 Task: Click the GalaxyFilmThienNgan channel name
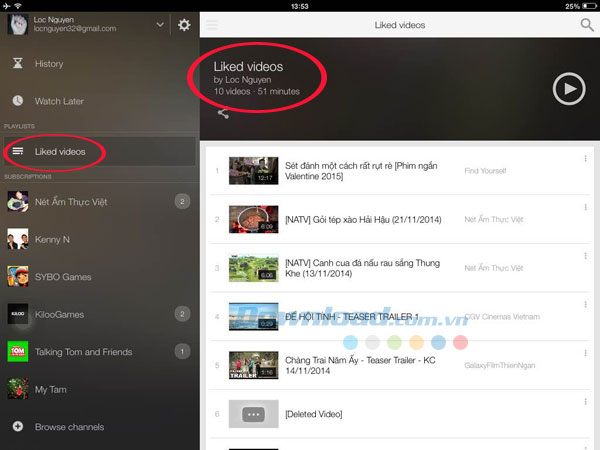[x=500, y=365]
